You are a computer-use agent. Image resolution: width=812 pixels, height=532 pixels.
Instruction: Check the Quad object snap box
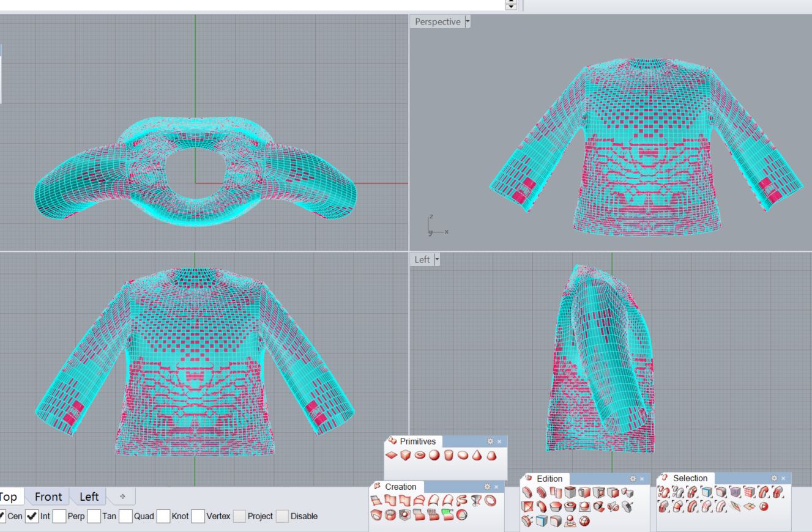click(125, 516)
